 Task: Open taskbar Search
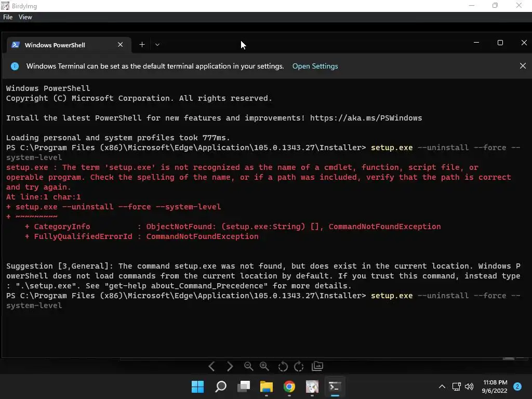point(220,387)
